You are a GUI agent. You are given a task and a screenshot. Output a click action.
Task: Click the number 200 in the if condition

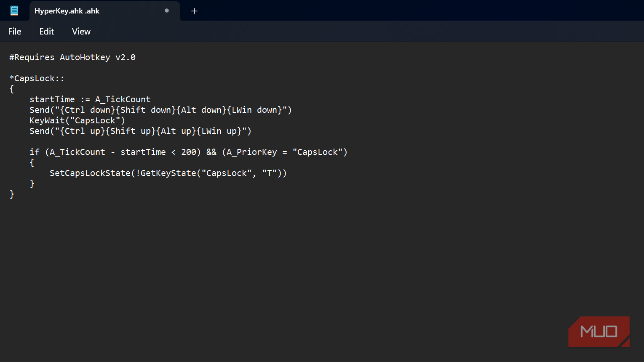coord(188,152)
